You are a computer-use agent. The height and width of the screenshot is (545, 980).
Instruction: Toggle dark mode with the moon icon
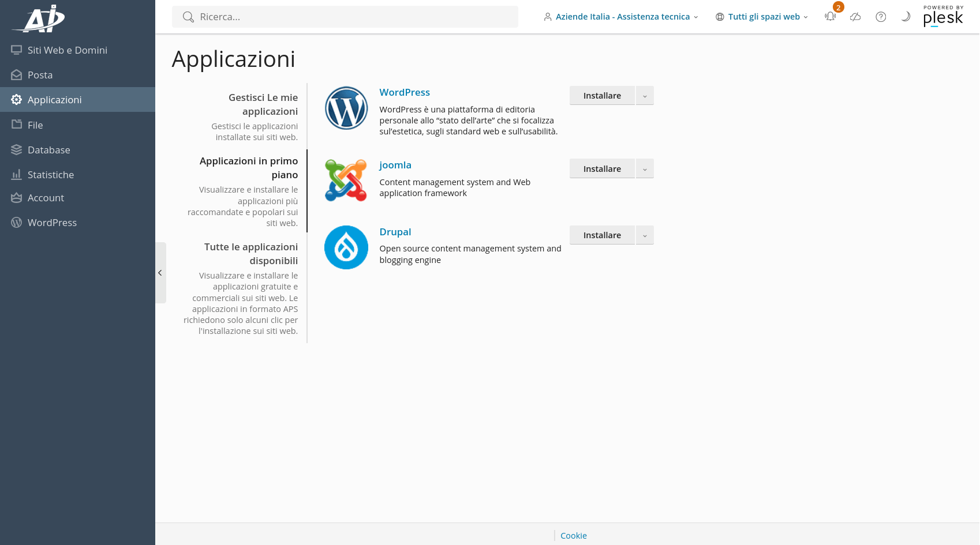(x=906, y=17)
